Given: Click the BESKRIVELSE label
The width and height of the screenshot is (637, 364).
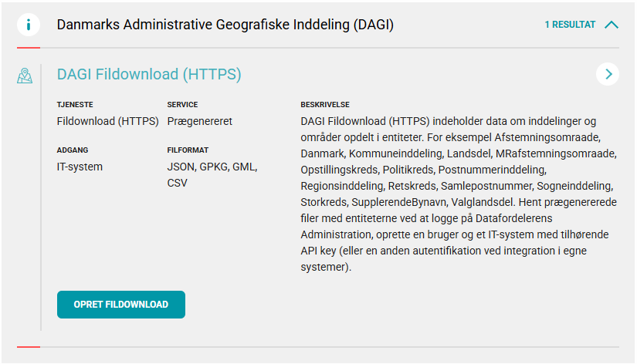Looking at the screenshot, I should [x=325, y=105].
